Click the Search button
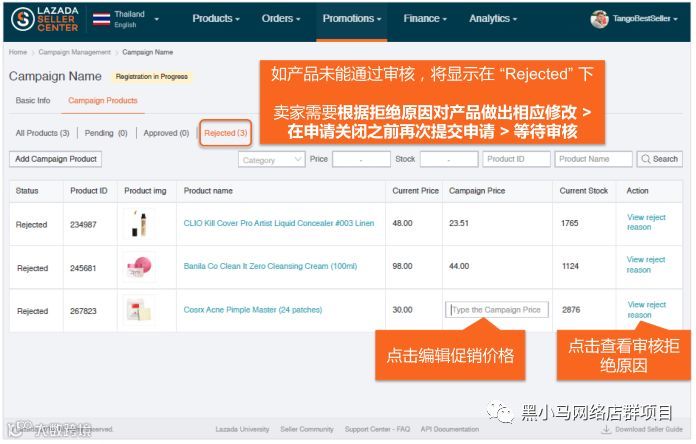Screen dimensions: 696x444 pyautogui.click(x=660, y=159)
